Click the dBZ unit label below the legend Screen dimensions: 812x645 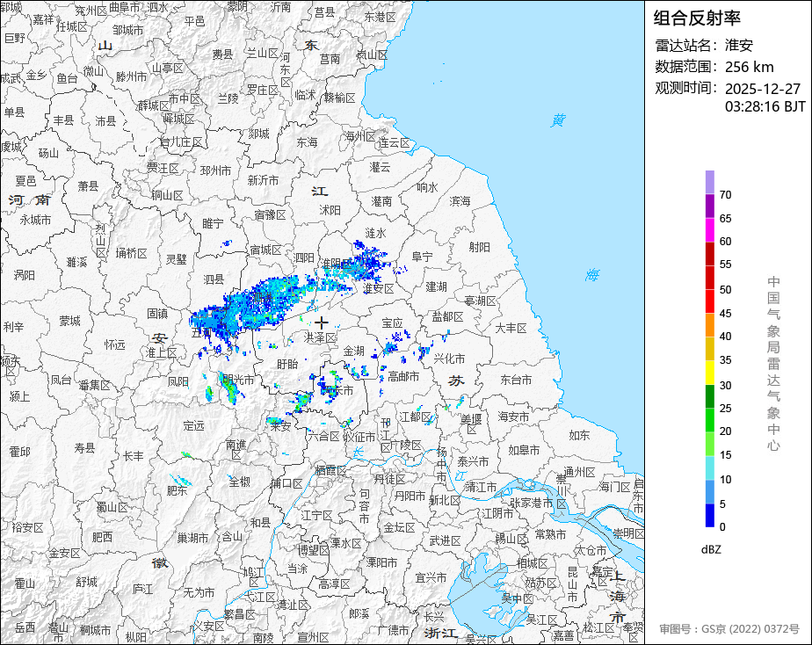pyautogui.click(x=711, y=549)
